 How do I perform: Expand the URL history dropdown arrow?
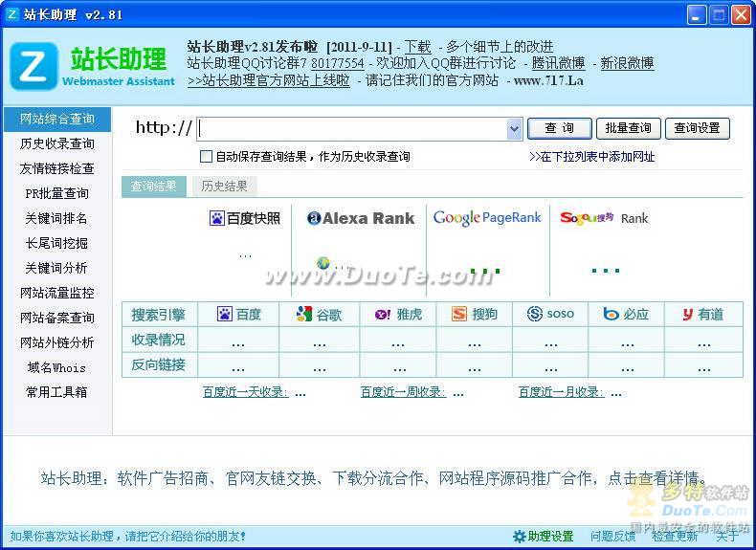(x=514, y=129)
